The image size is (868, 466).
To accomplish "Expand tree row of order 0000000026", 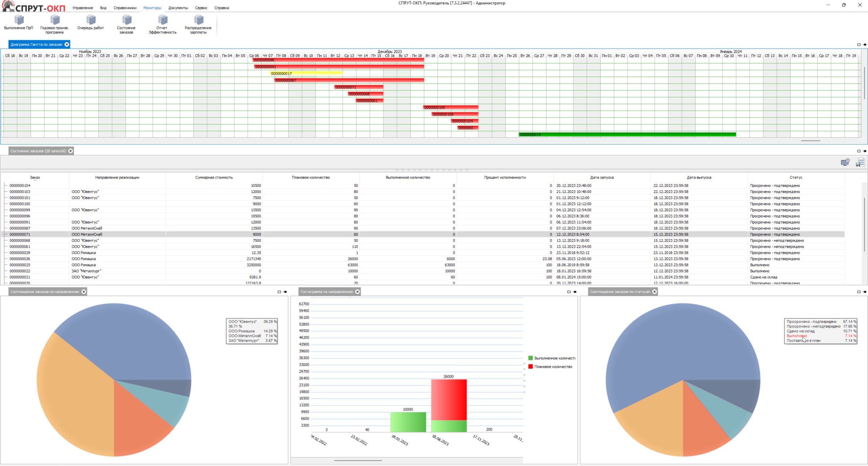I will pos(5,259).
